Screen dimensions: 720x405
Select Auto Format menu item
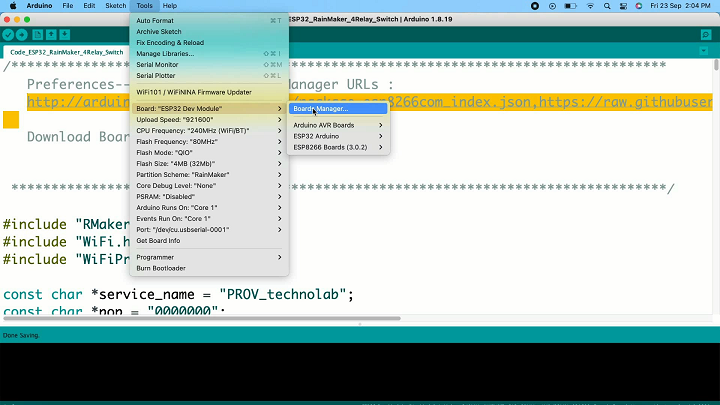pos(209,21)
